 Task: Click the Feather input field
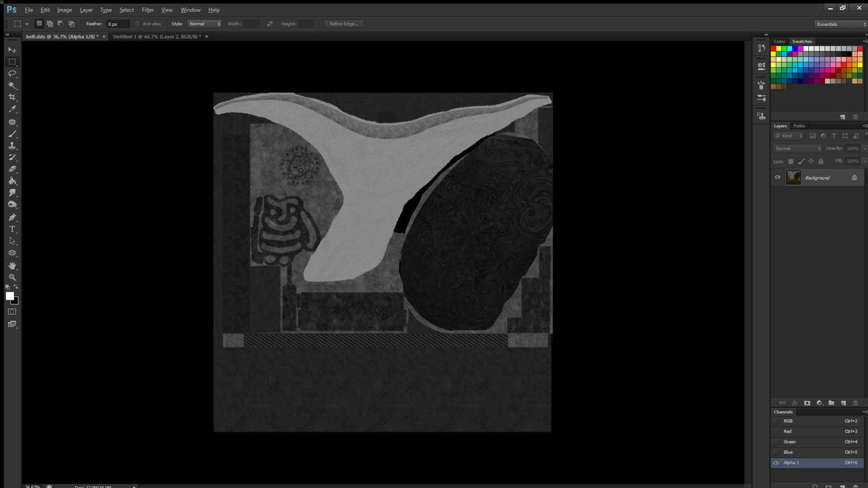(117, 24)
